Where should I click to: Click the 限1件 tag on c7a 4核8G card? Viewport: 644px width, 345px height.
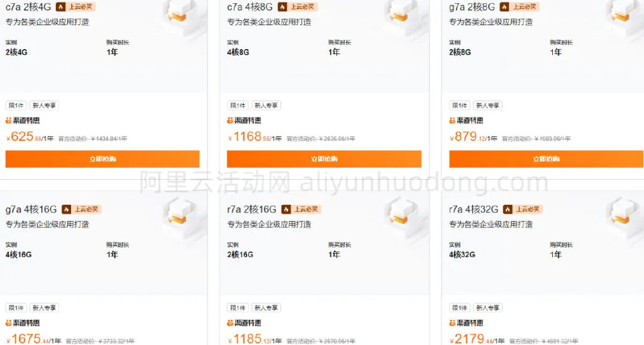[238, 106]
